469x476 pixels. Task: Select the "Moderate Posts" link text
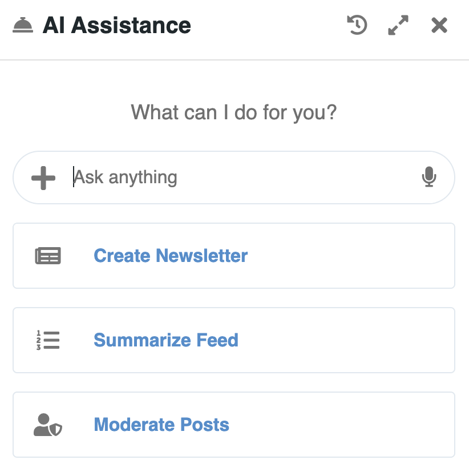(x=161, y=425)
